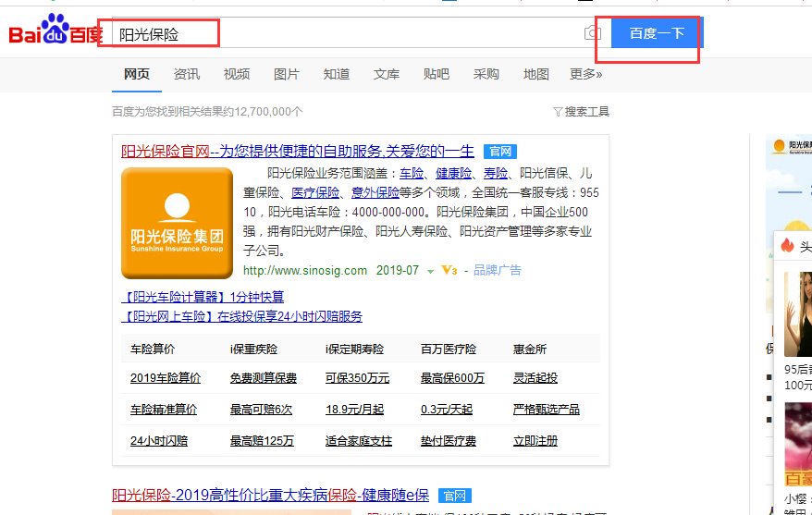This screenshot has height=515, width=812.
Task: Click the 官网 badge on second result
Action: 455,496
